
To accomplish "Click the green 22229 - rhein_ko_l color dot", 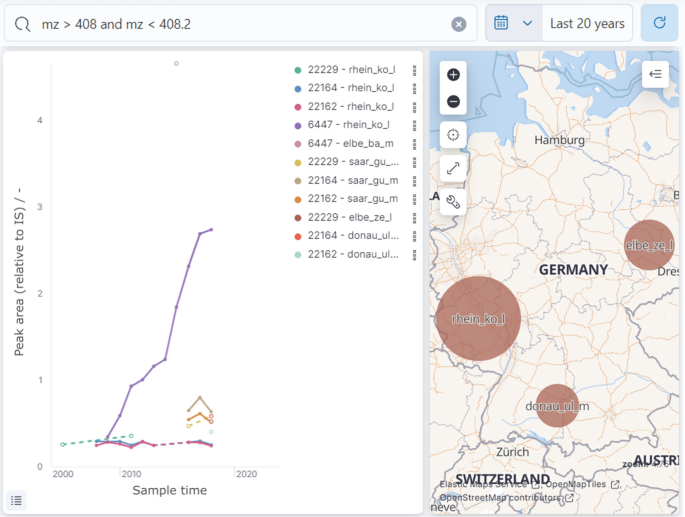I will pyautogui.click(x=298, y=70).
